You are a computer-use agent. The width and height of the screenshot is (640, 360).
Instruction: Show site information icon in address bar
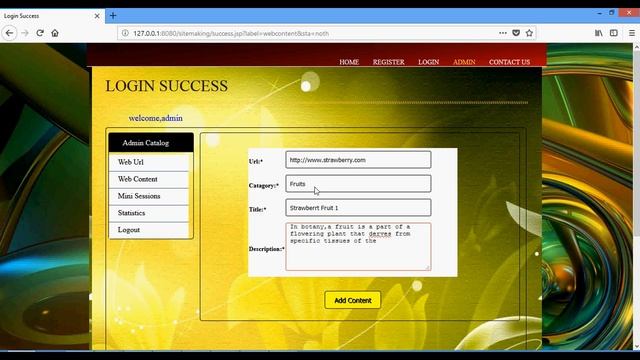pyautogui.click(x=125, y=33)
